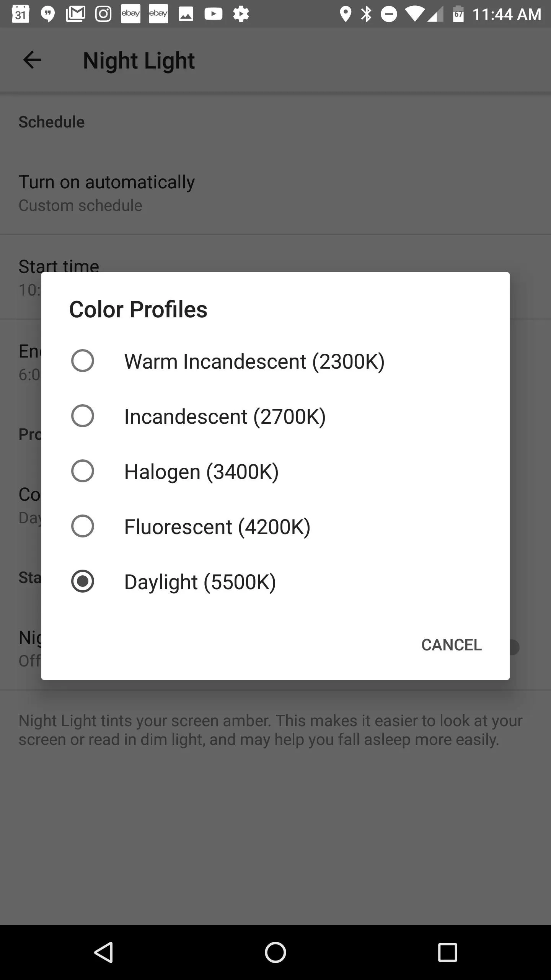
Task: Tap the Instagram notification icon
Action: coord(103,14)
